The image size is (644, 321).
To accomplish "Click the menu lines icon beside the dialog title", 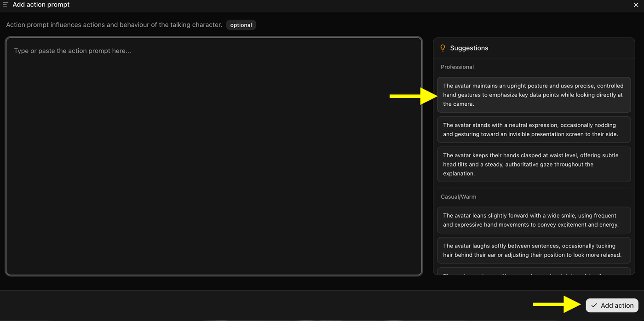I will pyautogui.click(x=6, y=5).
